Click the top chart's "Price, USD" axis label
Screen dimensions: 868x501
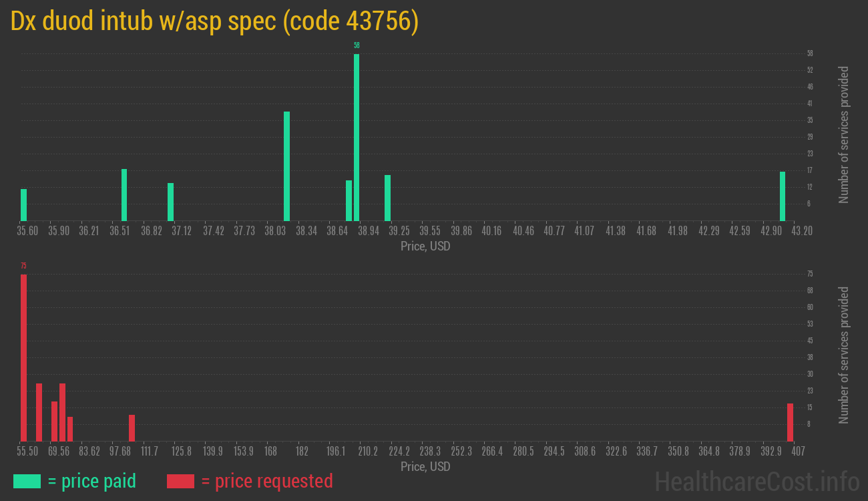[x=425, y=246]
